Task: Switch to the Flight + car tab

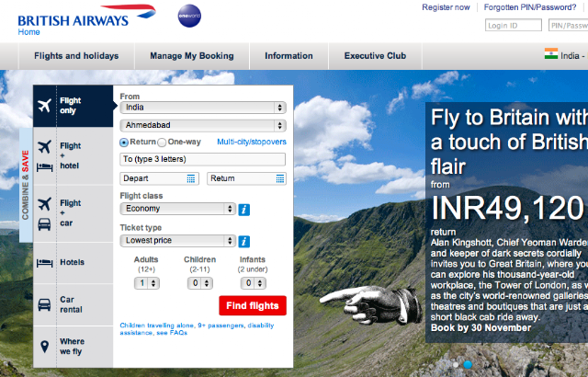Action: pos(73,213)
